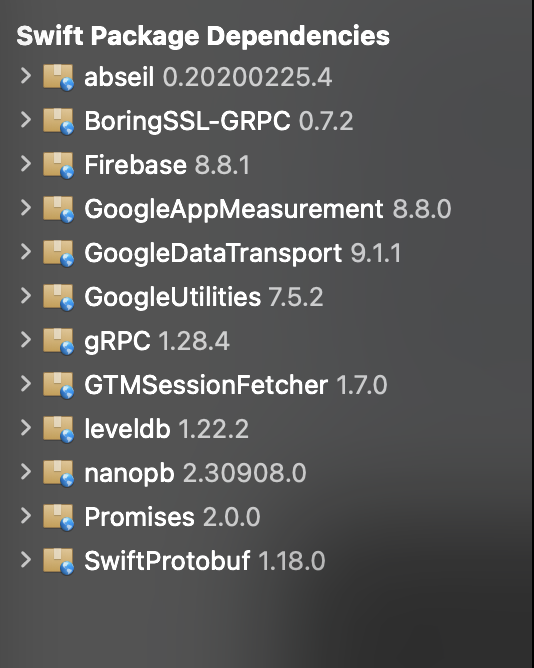This screenshot has width=534, height=668.
Task: Click the SwiftProtobuf package icon
Action: pos(58,561)
